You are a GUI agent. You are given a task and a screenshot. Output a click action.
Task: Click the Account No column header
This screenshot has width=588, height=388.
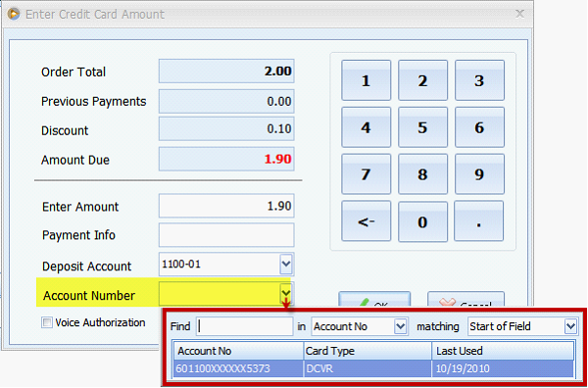[238, 351]
